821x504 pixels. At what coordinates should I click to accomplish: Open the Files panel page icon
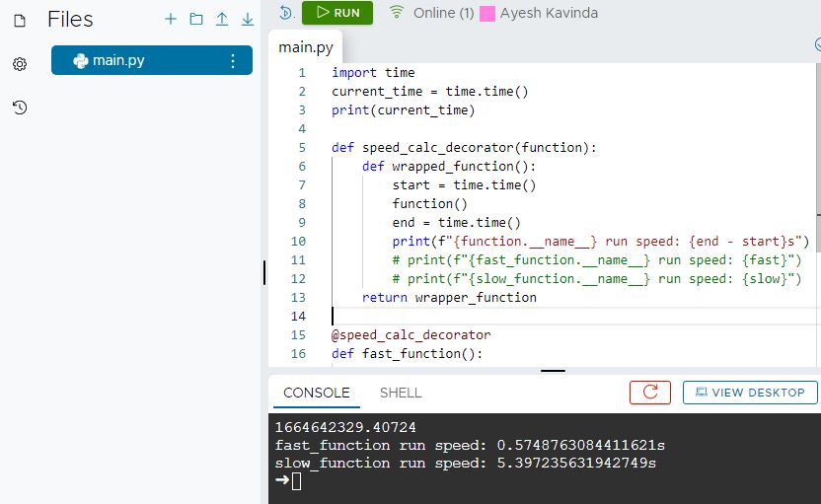[x=20, y=21]
